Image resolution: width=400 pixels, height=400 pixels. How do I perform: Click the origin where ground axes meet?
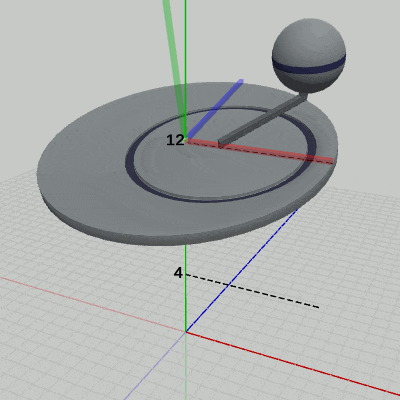pos(186,332)
